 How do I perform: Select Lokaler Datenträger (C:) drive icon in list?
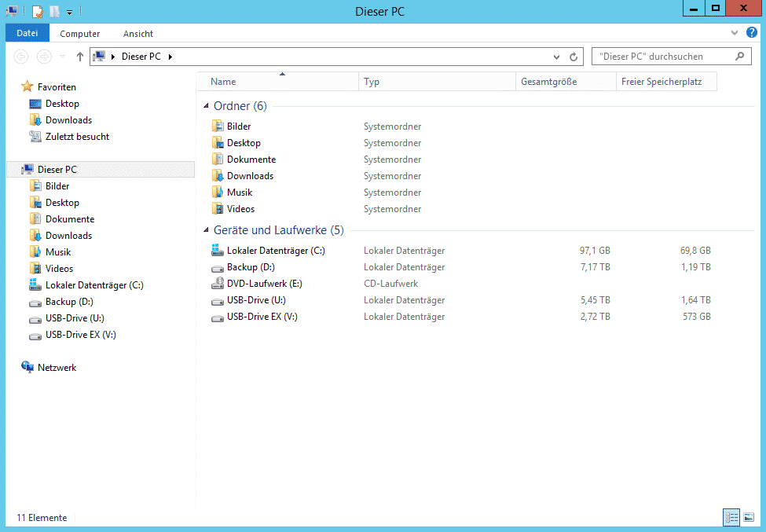click(x=218, y=250)
